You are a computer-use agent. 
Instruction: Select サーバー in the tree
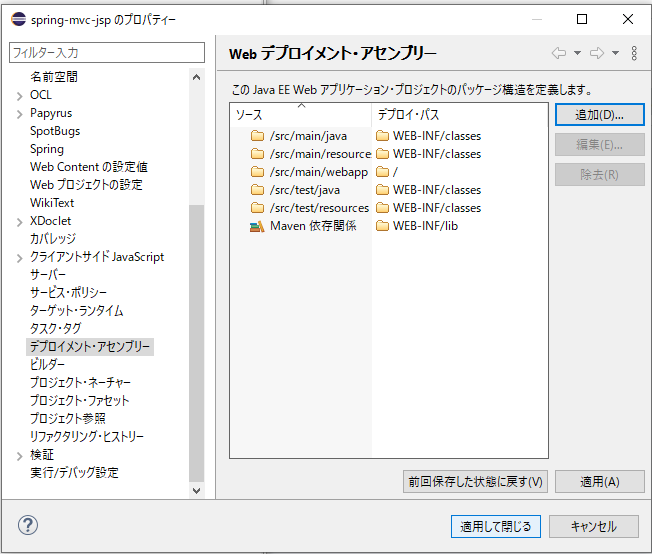pos(48,275)
